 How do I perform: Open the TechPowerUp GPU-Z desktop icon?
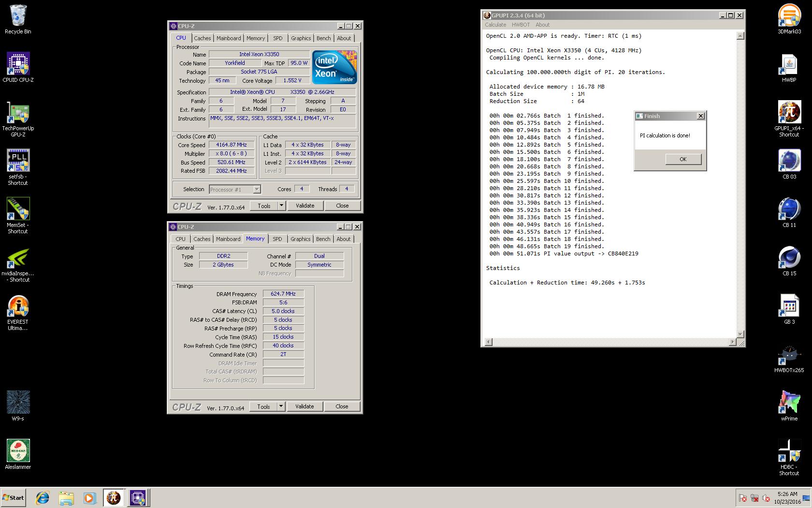click(x=18, y=119)
